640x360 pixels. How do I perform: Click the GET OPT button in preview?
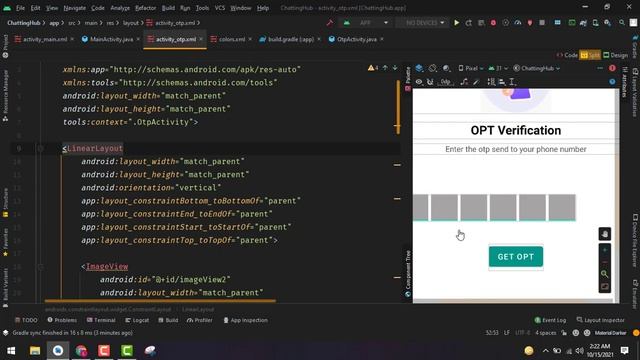tap(516, 256)
